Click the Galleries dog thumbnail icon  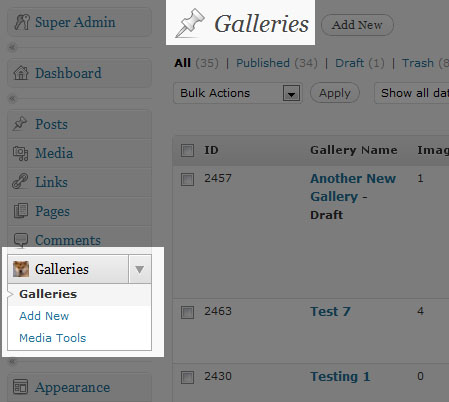21,269
